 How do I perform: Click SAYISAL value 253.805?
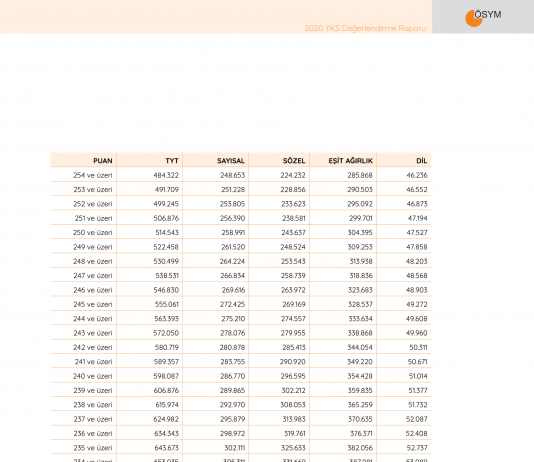coord(232,204)
